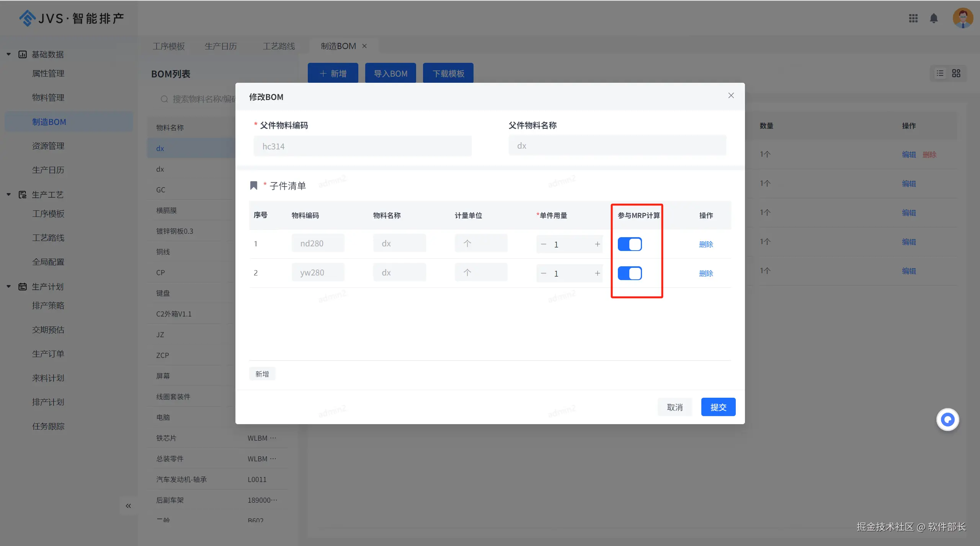980x546 pixels.
Task: Open the apps grid icon
Action: (913, 18)
